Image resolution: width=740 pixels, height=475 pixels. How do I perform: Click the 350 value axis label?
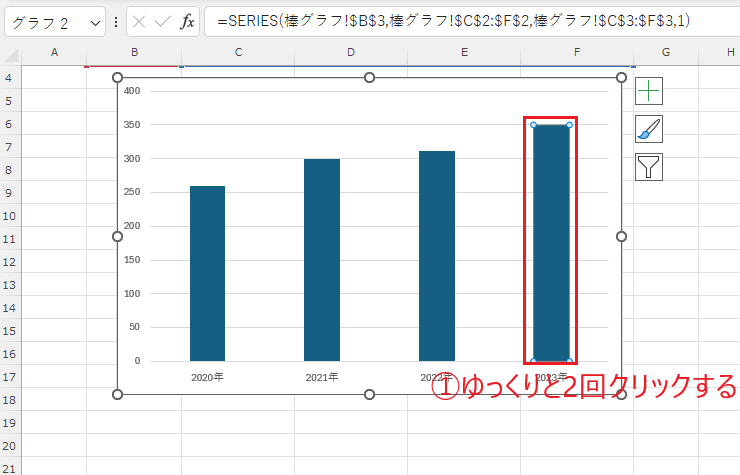pos(132,125)
